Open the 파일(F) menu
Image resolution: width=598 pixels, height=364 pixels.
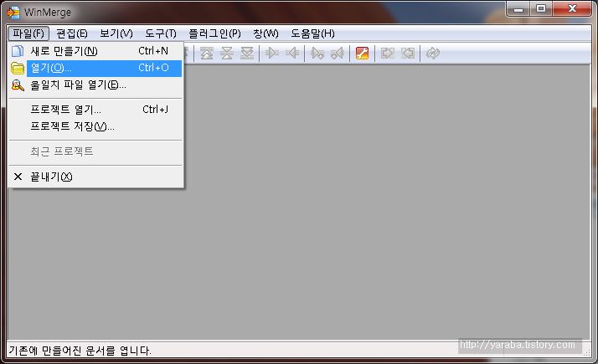28,33
